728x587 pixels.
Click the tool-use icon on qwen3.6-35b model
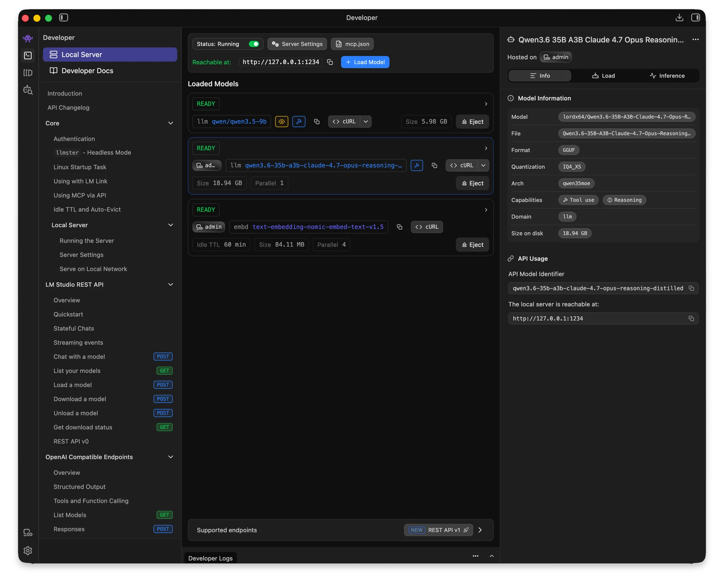417,165
